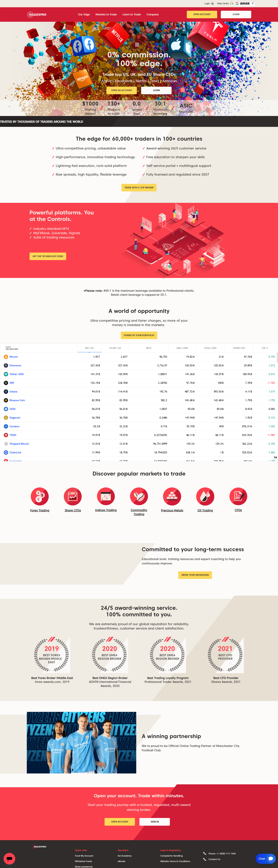Viewport: 278px width, 868px height.
Task: Click the ChainLink coin icon
Action: point(6,452)
